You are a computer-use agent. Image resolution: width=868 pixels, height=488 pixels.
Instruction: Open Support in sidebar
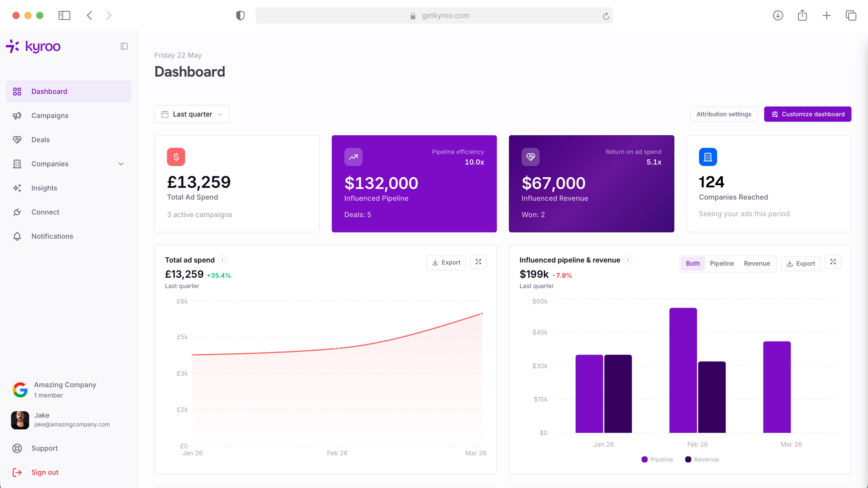pyautogui.click(x=68, y=448)
